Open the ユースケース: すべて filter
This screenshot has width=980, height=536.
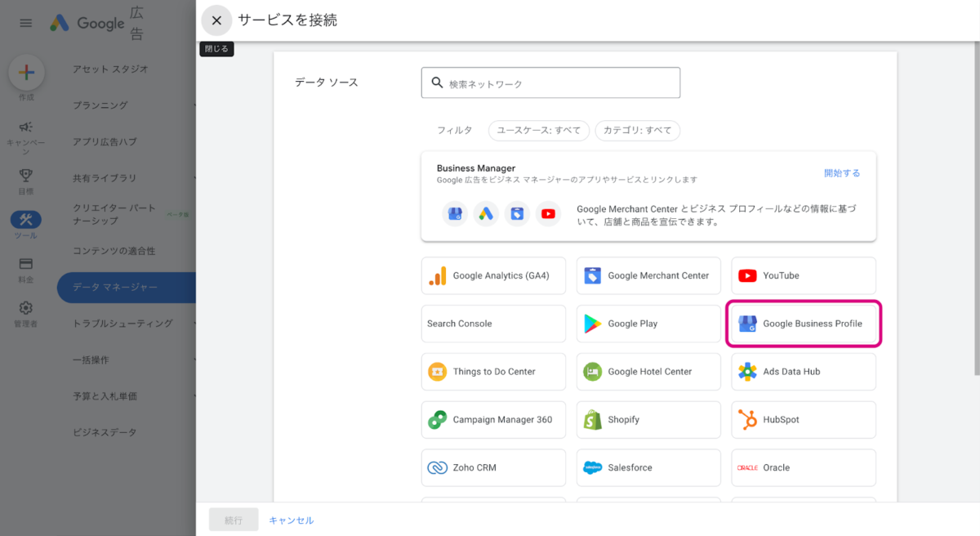click(x=538, y=131)
